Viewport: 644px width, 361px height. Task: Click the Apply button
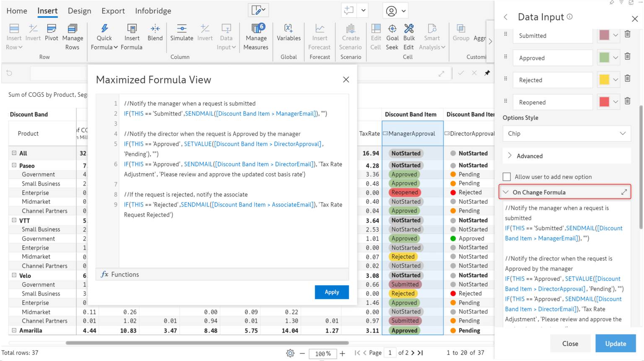pyautogui.click(x=331, y=292)
